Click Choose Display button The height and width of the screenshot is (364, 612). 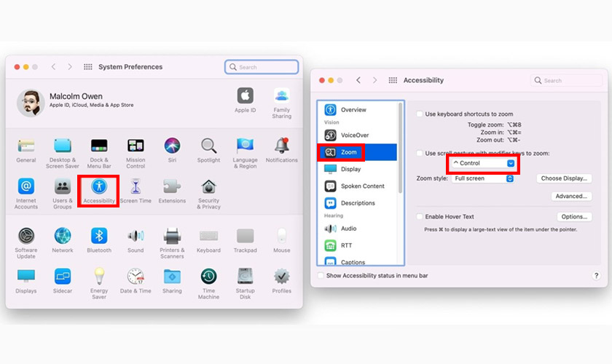point(564,178)
